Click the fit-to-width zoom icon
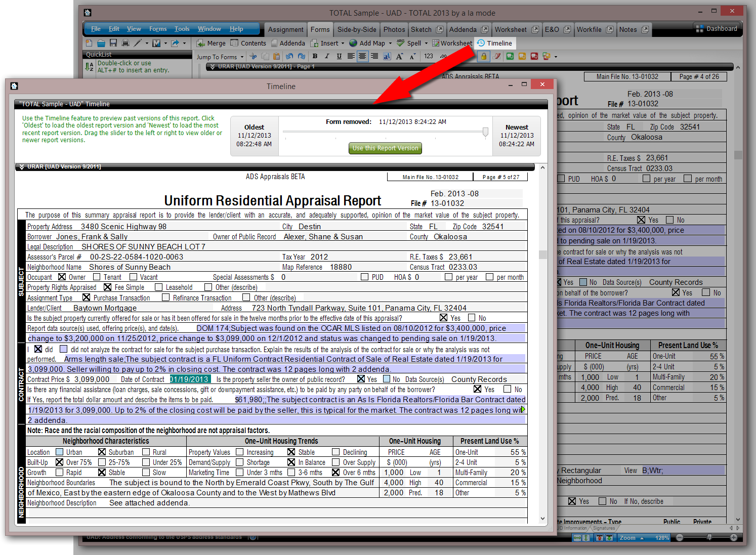Image resolution: width=756 pixels, height=555 pixels. (577, 538)
